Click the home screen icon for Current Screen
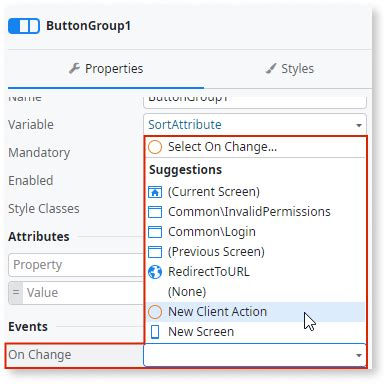 pyautogui.click(x=155, y=192)
